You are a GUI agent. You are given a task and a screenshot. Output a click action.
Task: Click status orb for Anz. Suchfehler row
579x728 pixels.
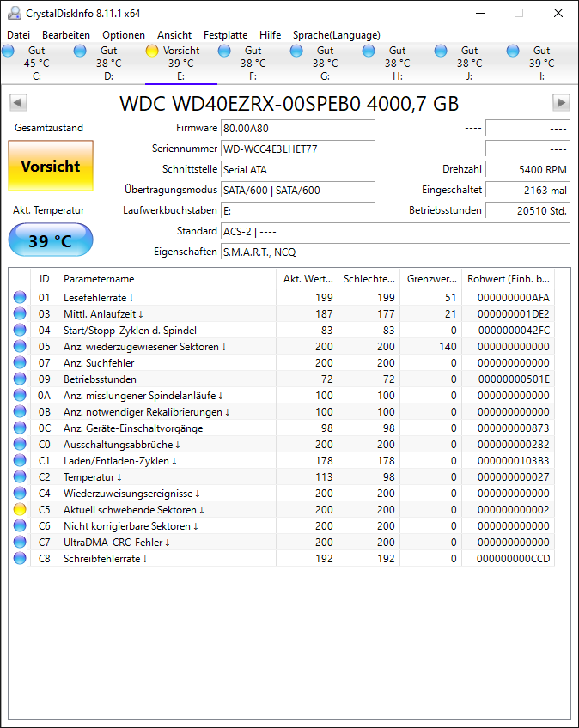click(x=20, y=362)
